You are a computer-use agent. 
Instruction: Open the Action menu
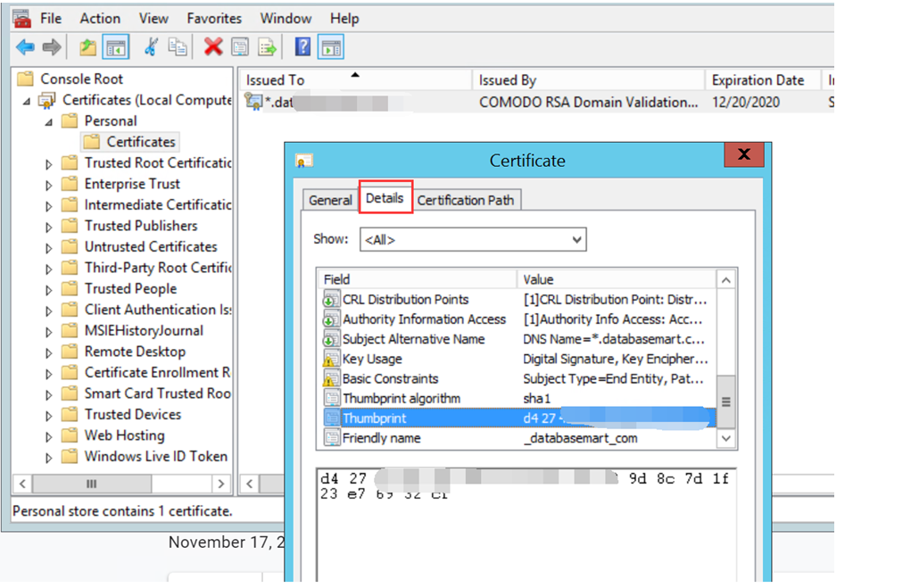100,19
